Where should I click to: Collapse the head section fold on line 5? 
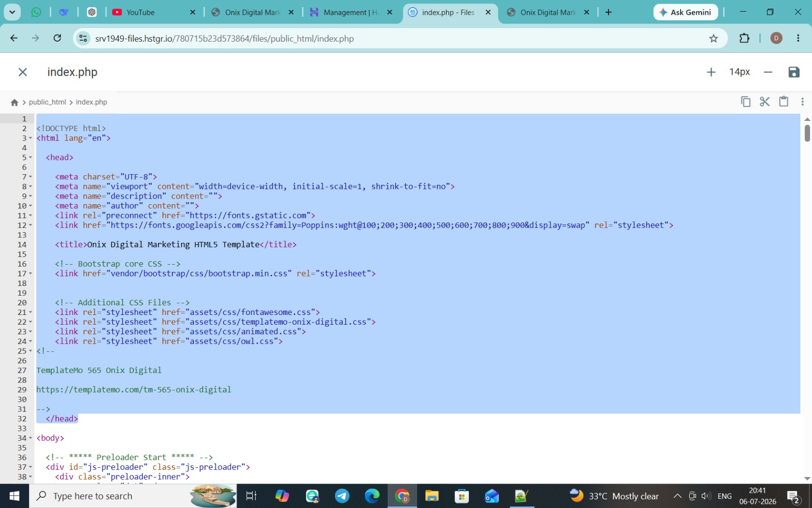click(30, 157)
